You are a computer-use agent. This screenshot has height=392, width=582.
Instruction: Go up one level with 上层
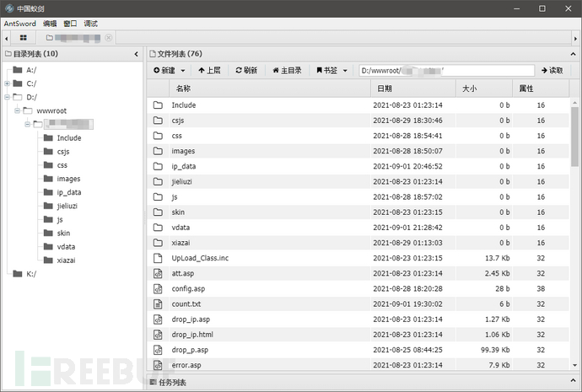tap(209, 71)
